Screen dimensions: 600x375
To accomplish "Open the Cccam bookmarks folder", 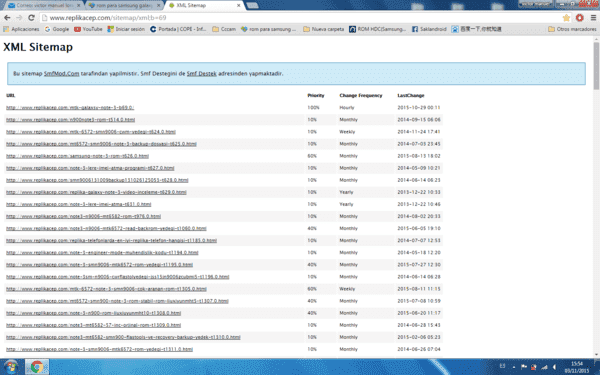I will pyautogui.click(x=224, y=29).
